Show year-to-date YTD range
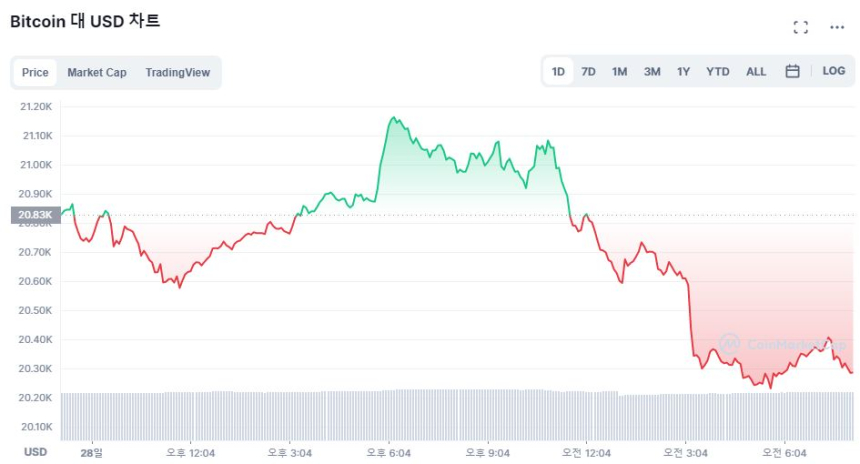Viewport: 860px width, 464px height. 717,71
